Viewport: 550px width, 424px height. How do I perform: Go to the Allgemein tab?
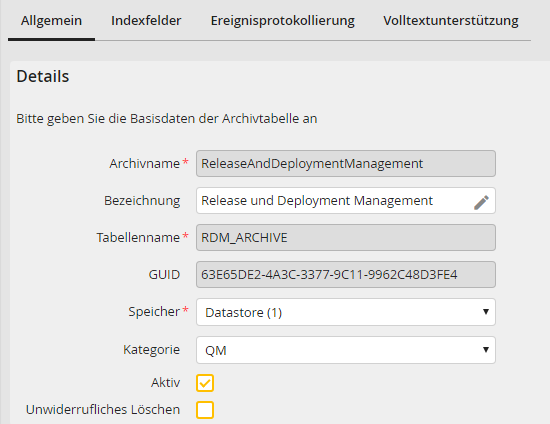tap(51, 21)
